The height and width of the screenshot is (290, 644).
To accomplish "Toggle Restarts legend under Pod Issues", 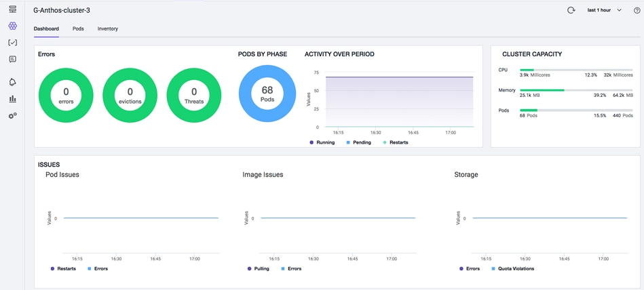I will (63, 269).
